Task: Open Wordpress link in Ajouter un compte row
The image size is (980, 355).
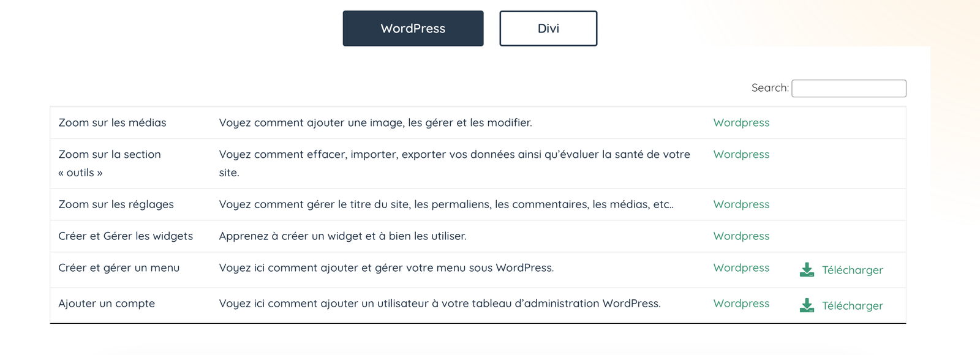Action: pos(741,304)
